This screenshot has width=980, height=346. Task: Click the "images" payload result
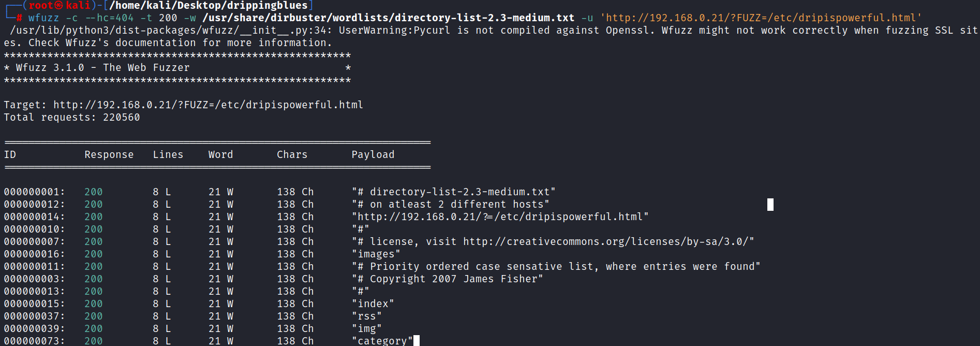click(376, 254)
